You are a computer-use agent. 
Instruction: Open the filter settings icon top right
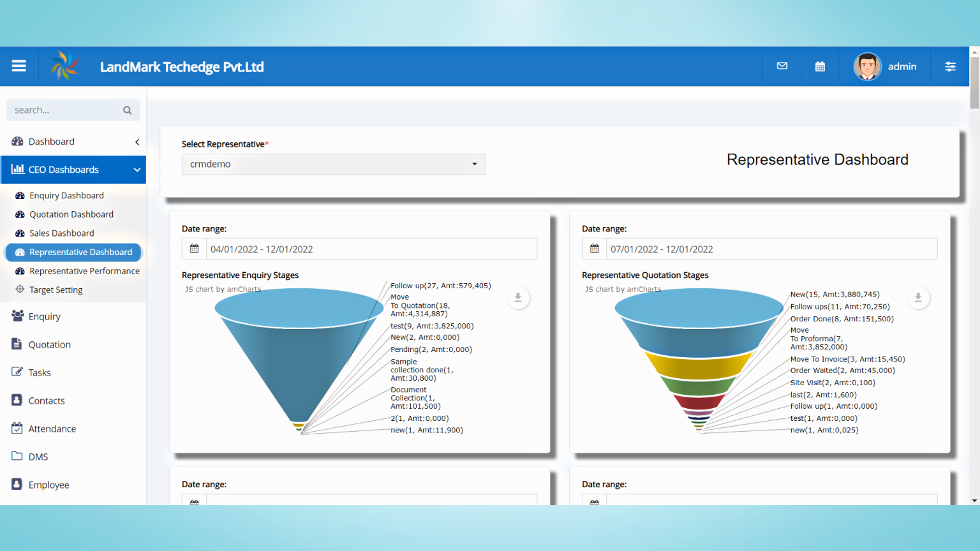click(951, 66)
